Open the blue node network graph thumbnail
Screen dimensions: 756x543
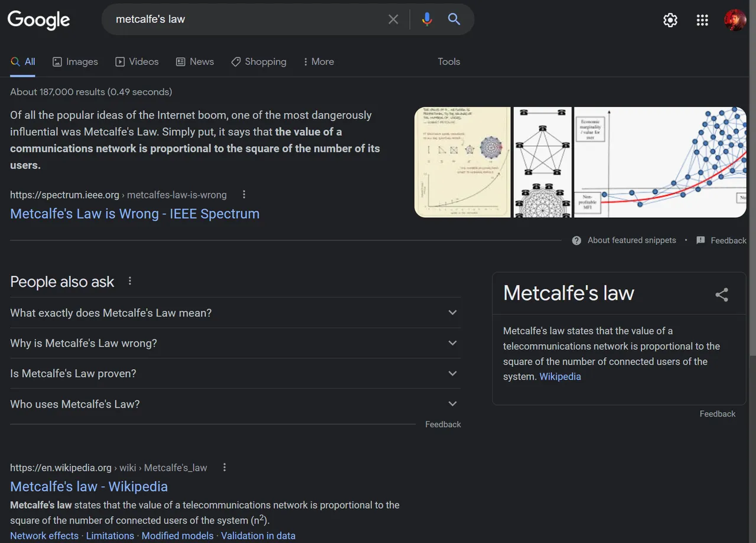[x=660, y=162]
